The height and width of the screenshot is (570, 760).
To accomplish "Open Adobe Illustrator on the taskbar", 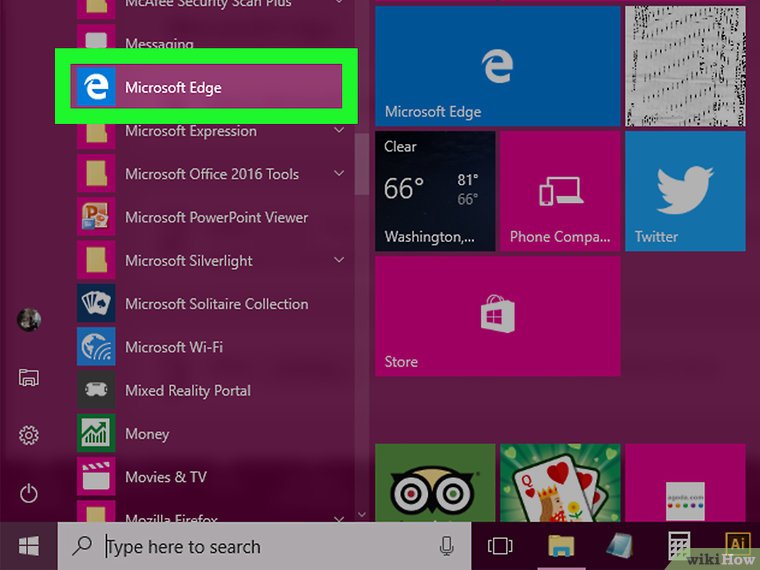I will (737, 544).
